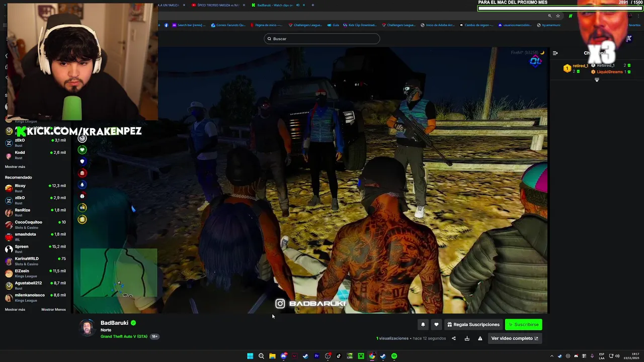Open smashdota channel in sidebar
The width and height of the screenshot is (644, 362).
(x=35, y=236)
